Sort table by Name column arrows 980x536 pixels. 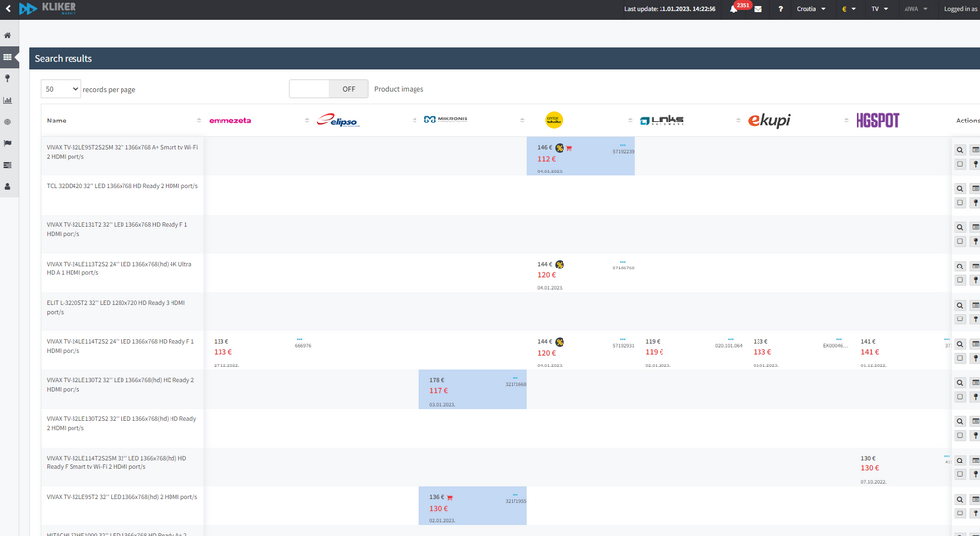click(199, 121)
